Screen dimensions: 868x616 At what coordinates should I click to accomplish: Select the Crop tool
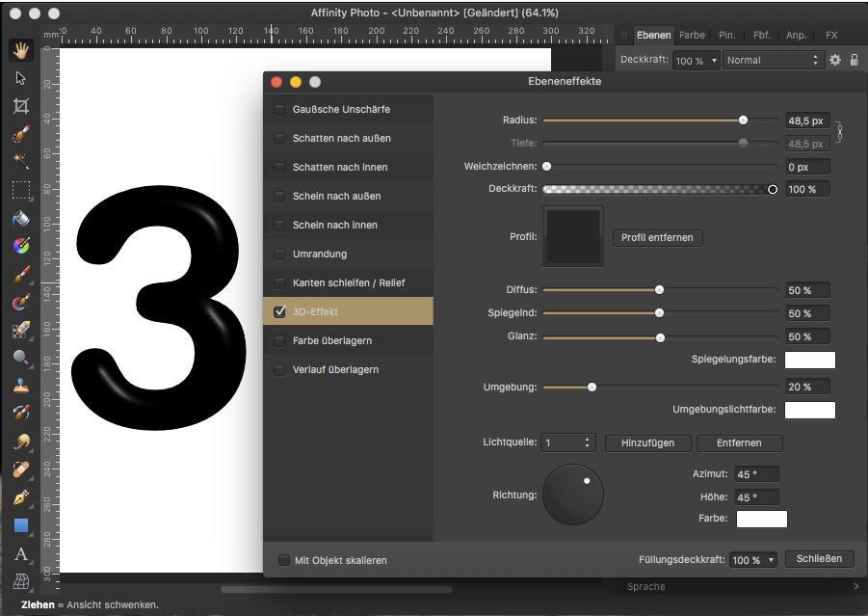(21, 106)
